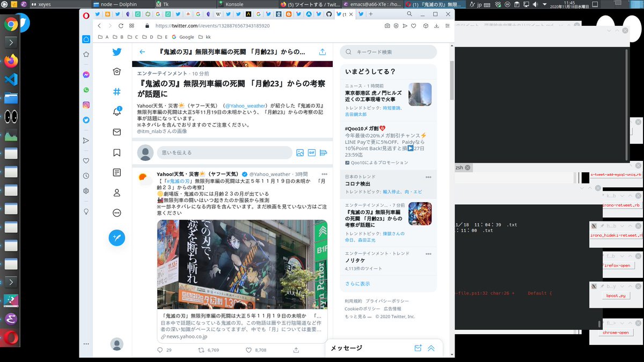Open the Toranomon Hills fire news
Screen dimensions: 644x362
(x=389, y=100)
